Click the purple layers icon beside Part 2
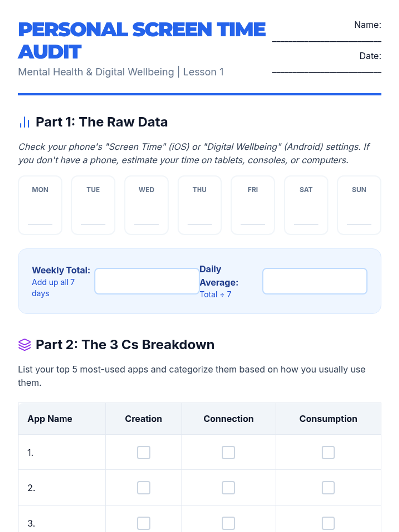Screen dimensions: 399x532 [x=25, y=345]
